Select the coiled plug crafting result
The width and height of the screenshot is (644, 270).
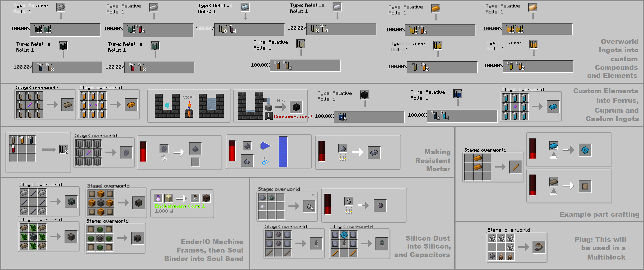[x=539, y=248]
